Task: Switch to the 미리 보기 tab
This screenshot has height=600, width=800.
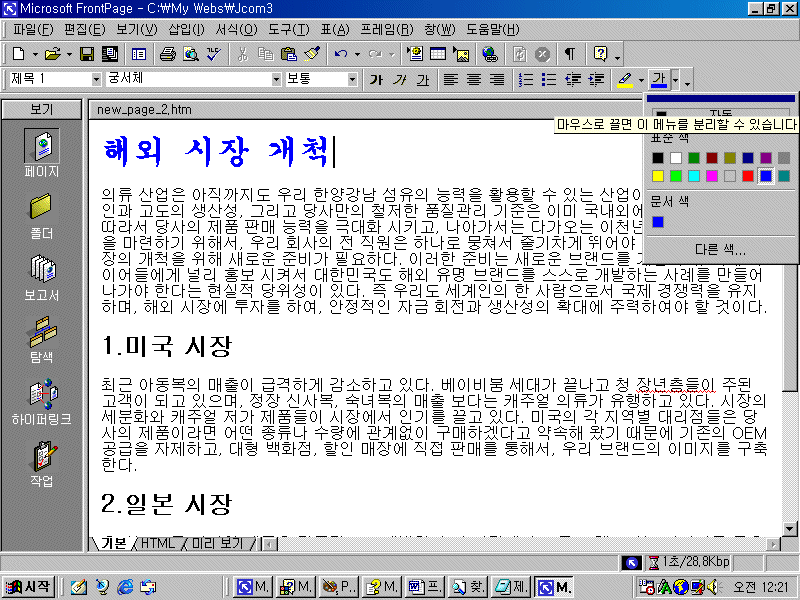Action: pos(217,543)
